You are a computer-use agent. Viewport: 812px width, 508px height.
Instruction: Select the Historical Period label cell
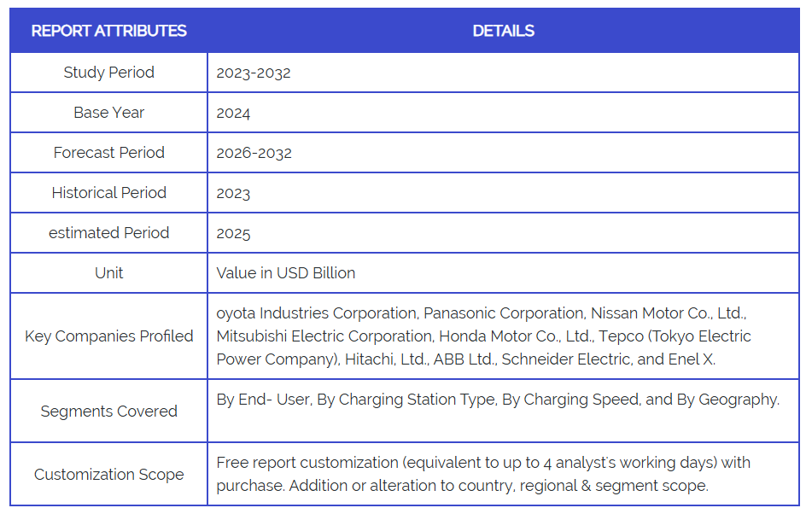point(108,193)
